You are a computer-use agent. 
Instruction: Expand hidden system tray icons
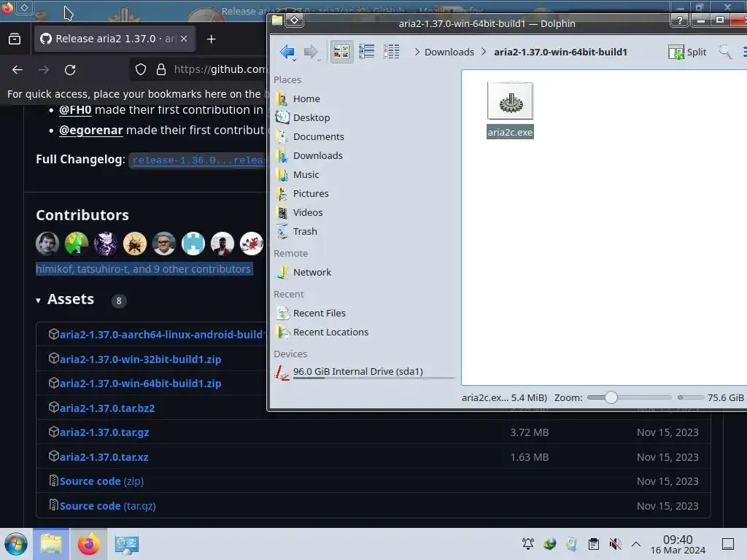(636, 544)
